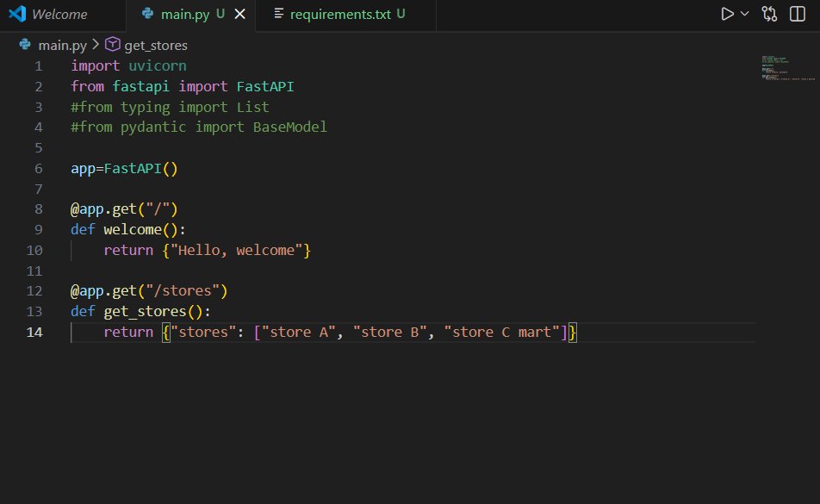This screenshot has height=504, width=820.
Task: Close the main.py tab
Action: click(x=239, y=14)
